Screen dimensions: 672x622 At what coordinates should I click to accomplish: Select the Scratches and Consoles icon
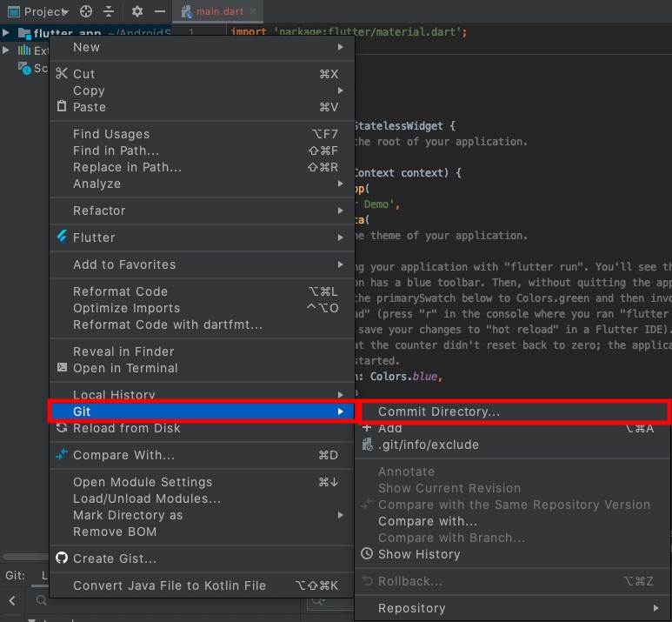[24, 68]
